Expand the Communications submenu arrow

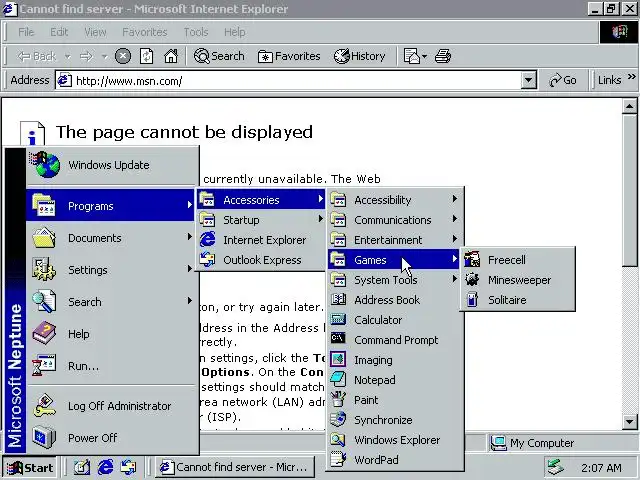pos(455,219)
